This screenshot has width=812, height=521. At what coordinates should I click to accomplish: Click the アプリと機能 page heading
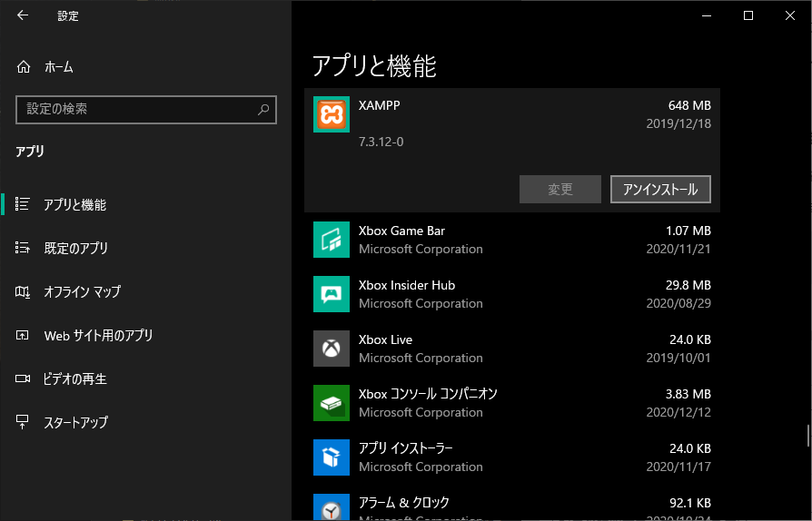pyautogui.click(x=374, y=66)
